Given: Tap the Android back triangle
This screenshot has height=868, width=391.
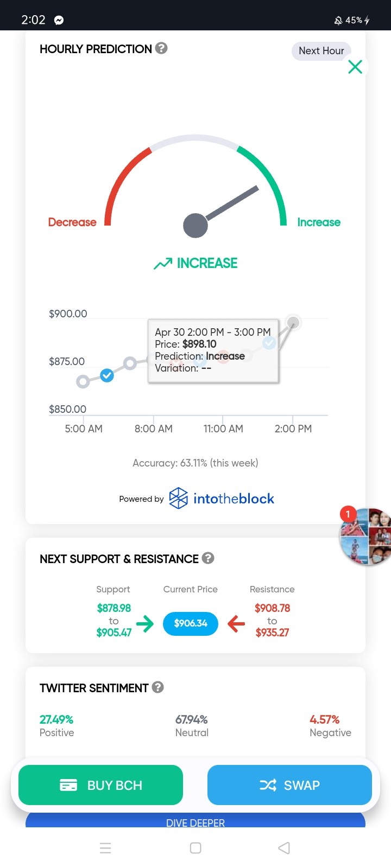Looking at the screenshot, I should pyautogui.click(x=284, y=848).
